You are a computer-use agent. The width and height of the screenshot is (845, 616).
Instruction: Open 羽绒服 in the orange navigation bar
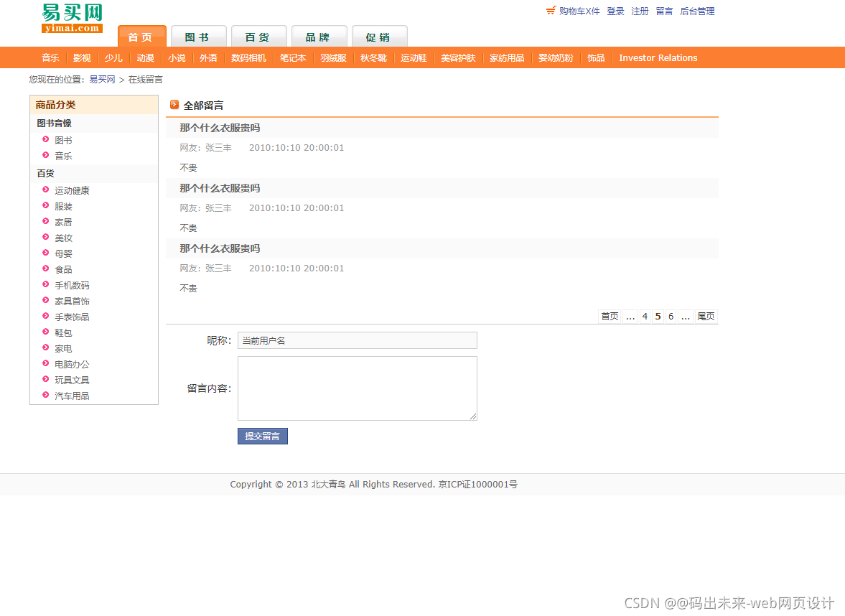pyautogui.click(x=333, y=57)
